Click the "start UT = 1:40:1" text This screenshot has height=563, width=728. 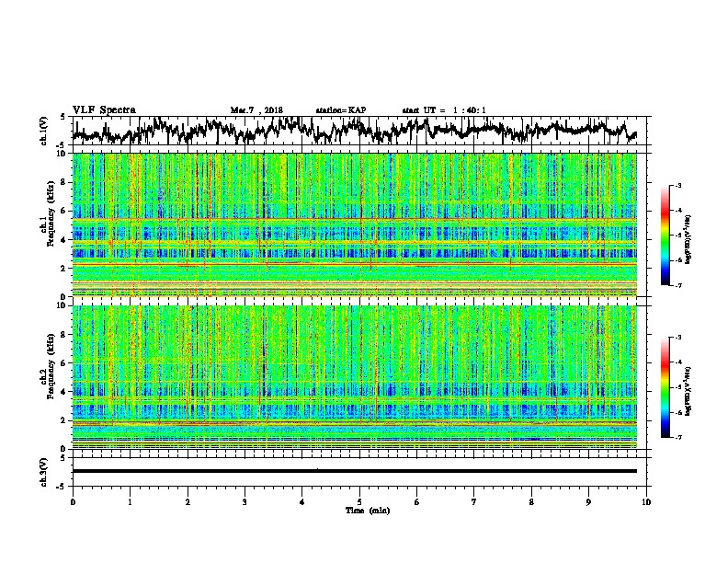(x=444, y=110)
